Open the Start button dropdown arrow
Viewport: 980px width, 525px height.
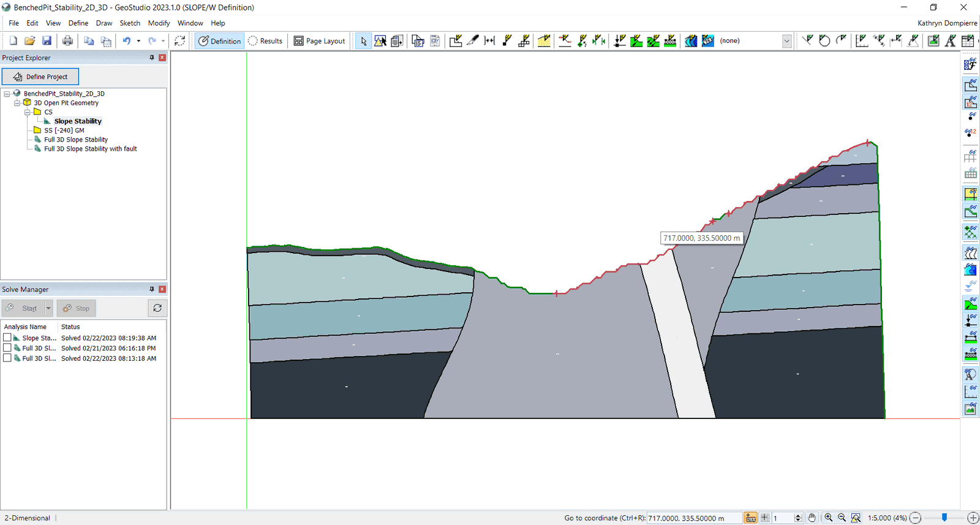pos(48,308)
